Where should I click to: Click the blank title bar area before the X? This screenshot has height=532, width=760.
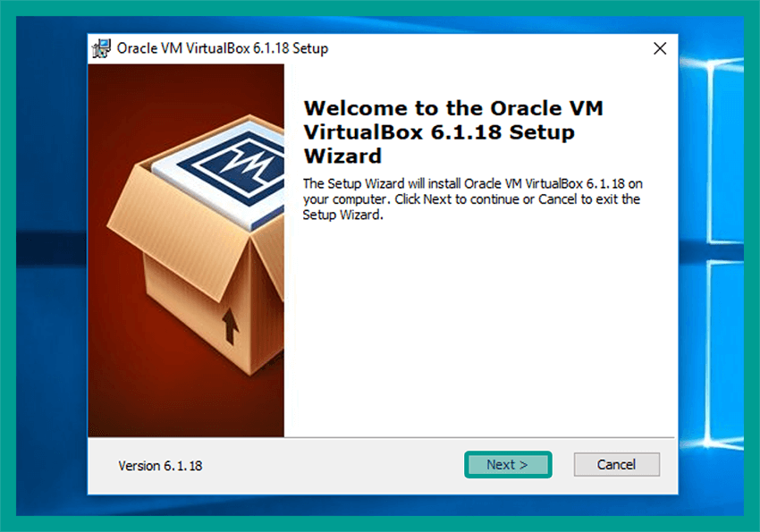tap(485, 48)
